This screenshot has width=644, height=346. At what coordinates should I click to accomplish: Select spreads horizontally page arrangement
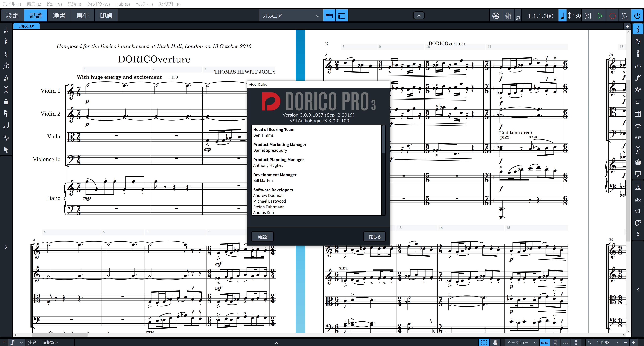pos(545,342)
